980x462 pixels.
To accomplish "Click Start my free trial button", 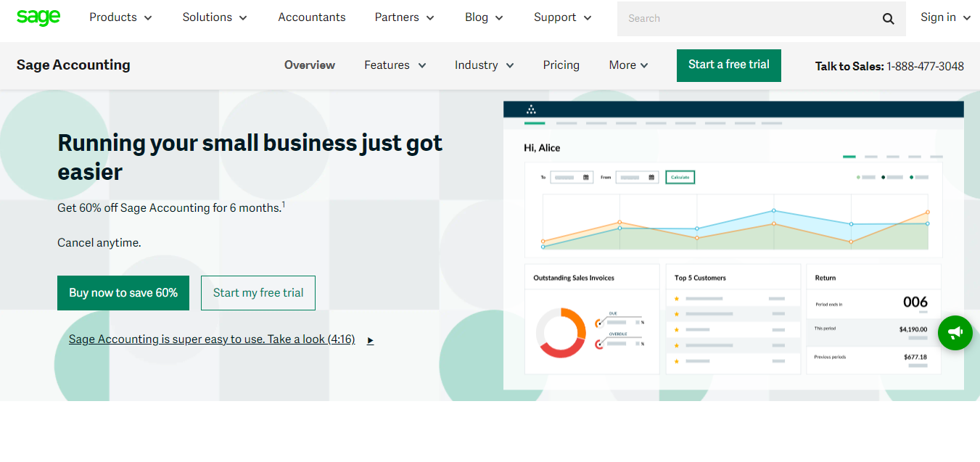I will [x=258, y=293].
